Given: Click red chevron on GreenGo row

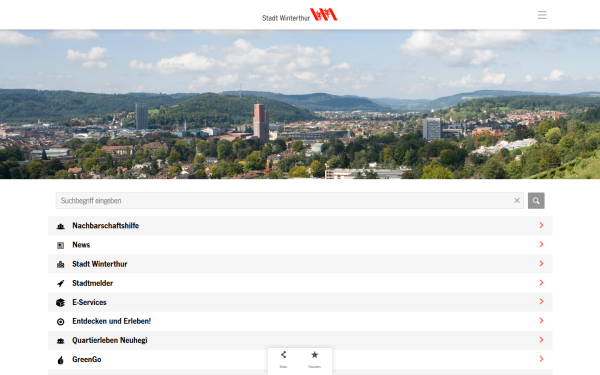Looking at the screenshot, I should (x=541, y=359).
